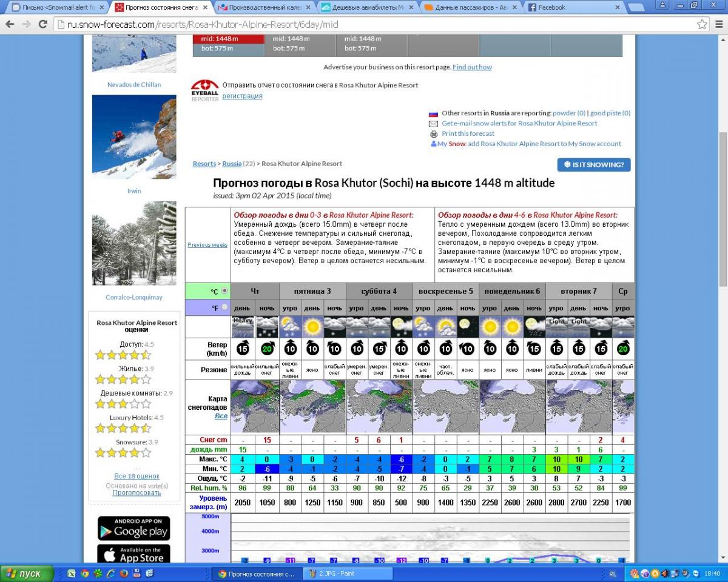Bookmark this page with the star icon
The width and height of the screenshot is (728, 582).
click(702, 24)
